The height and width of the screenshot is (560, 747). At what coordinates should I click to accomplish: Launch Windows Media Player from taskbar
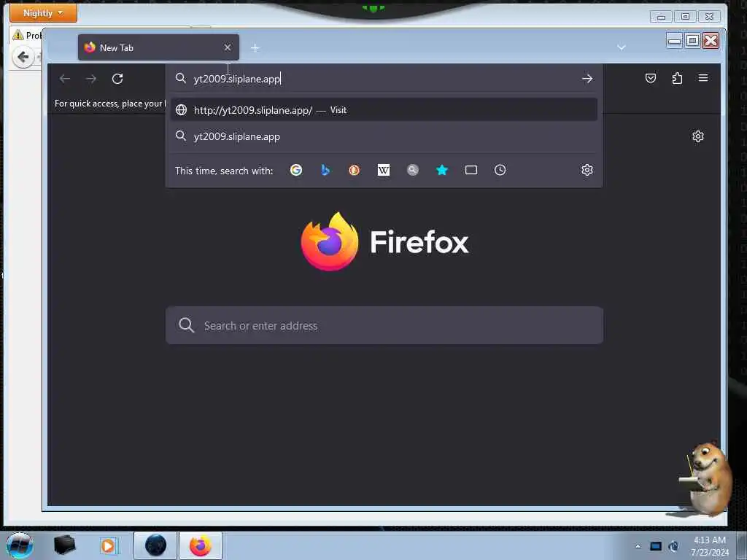point(108,545)
